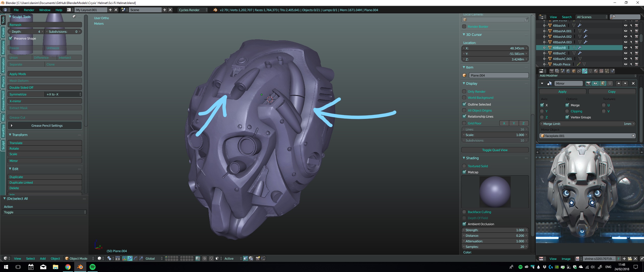Open the Material properties tab
644x272 pixels.
tap(596, 71)
